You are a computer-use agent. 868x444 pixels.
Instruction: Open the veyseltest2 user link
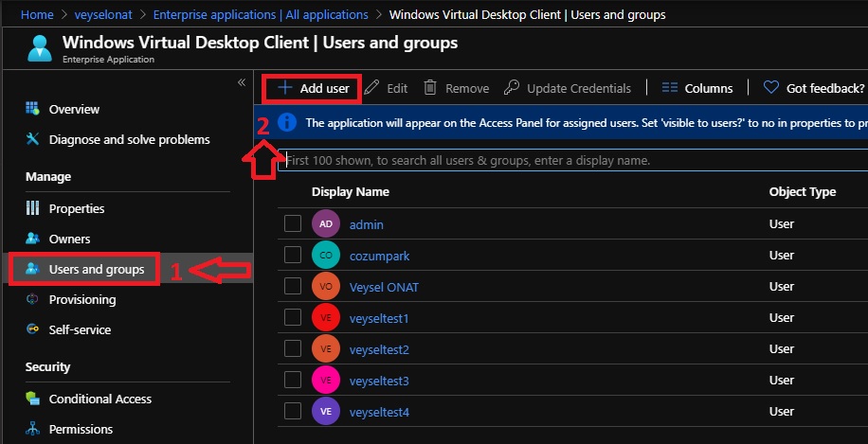pos(379,349)
